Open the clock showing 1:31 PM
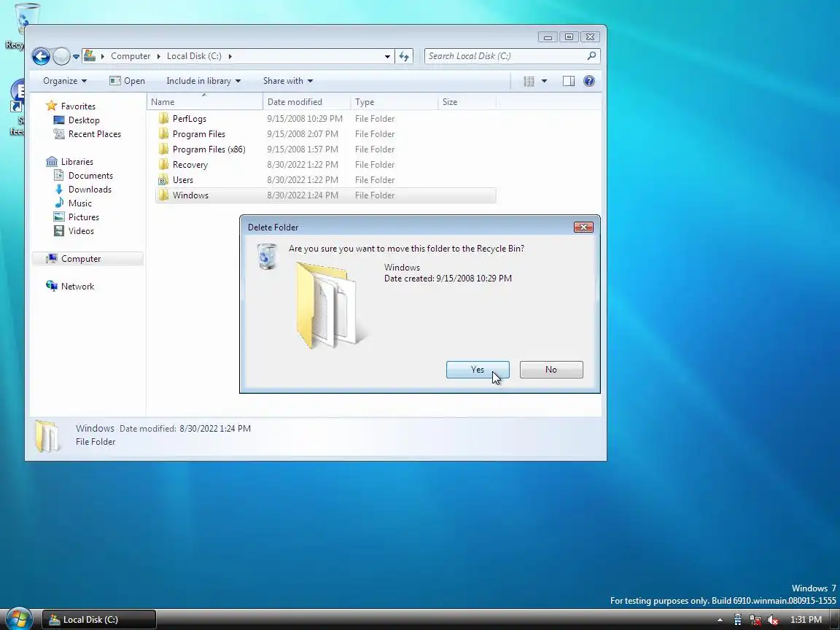Image resolution: width=840 pixels, height=630 pixels. (x=806, y=620)
